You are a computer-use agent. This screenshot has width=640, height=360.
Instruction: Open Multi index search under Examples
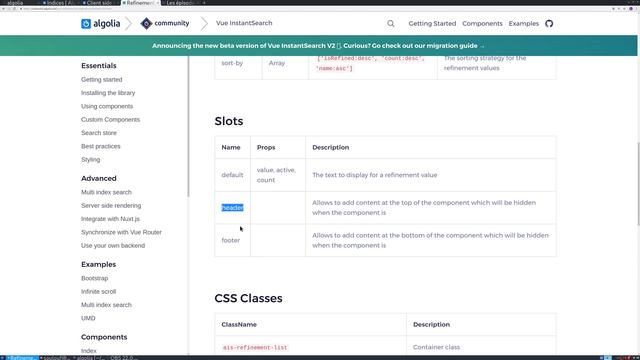(106, 305)
